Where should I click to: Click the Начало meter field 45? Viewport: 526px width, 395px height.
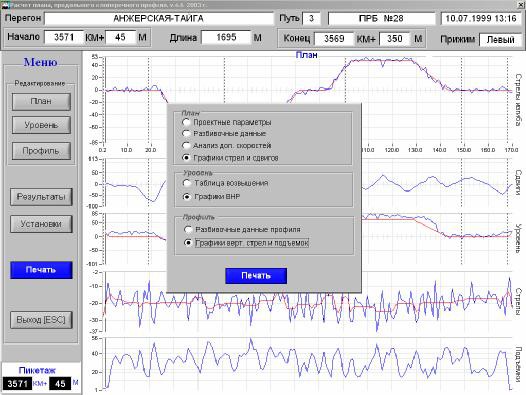[120, 37]
